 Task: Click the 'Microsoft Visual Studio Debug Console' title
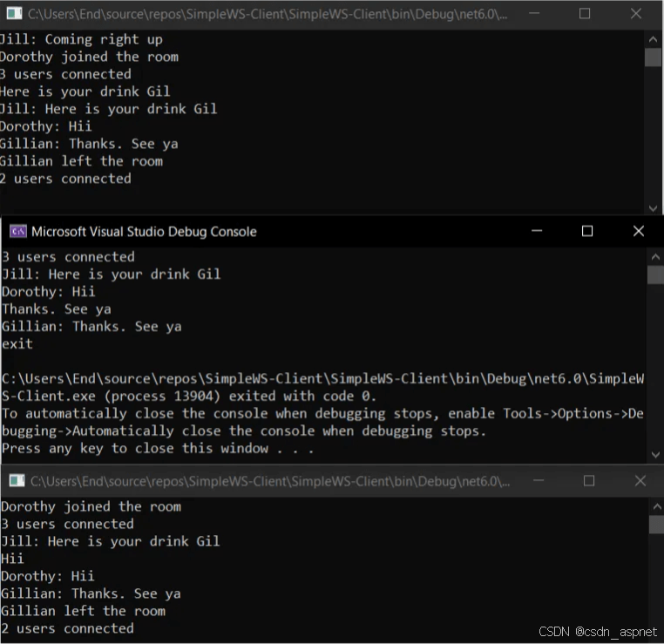click(144, 232)
